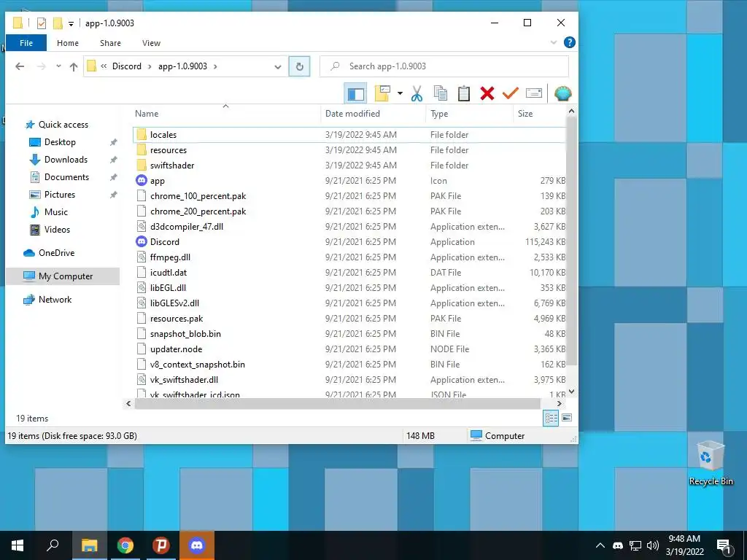
Task: Click the taskbar search magnifier
Action: point(53,545)
